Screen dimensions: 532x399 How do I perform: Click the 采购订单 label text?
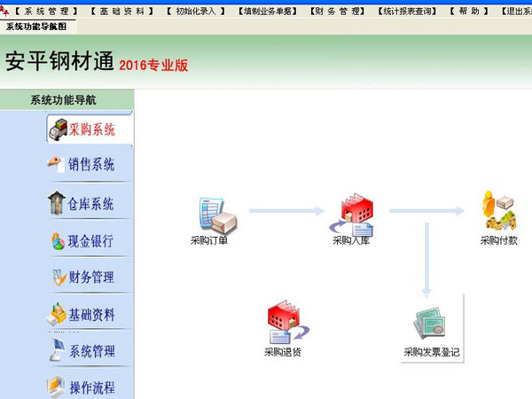coord(209,240)
